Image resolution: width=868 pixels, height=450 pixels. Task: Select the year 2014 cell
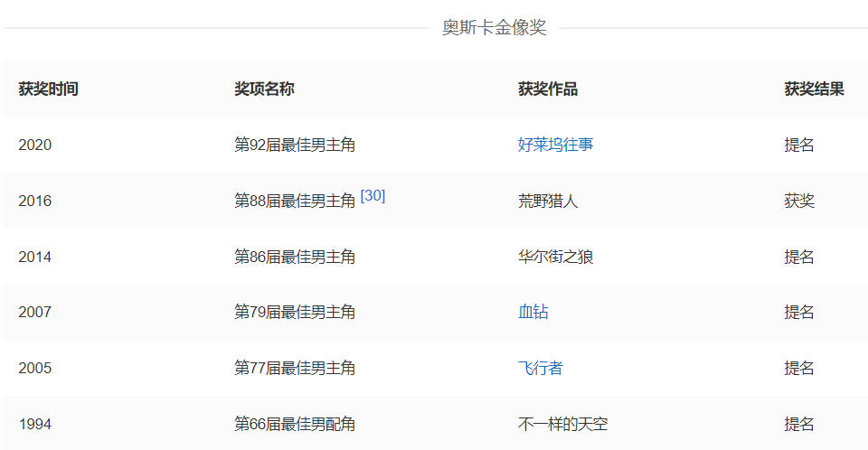[x=35, y=257]
